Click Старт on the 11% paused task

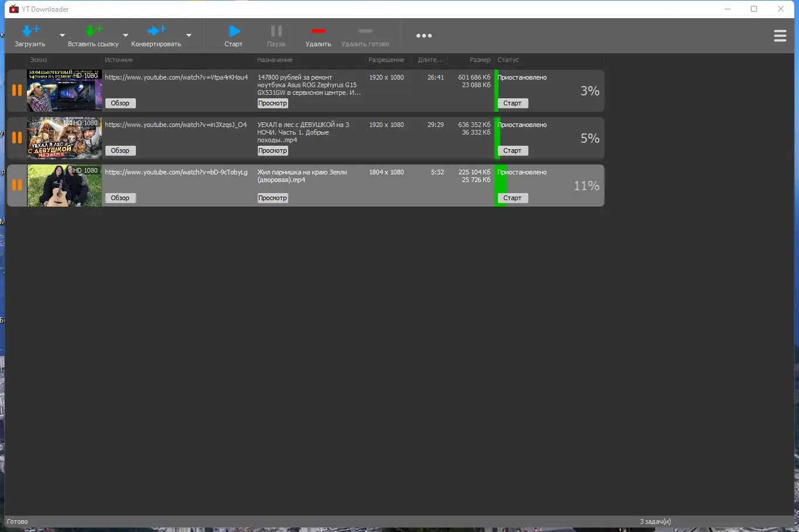[513, 198]
